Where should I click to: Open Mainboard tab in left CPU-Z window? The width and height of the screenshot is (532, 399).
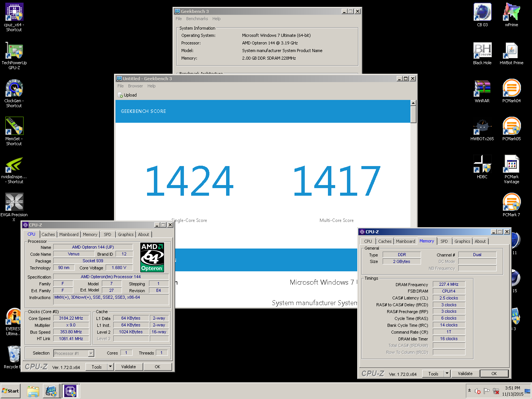click(69, 234)
